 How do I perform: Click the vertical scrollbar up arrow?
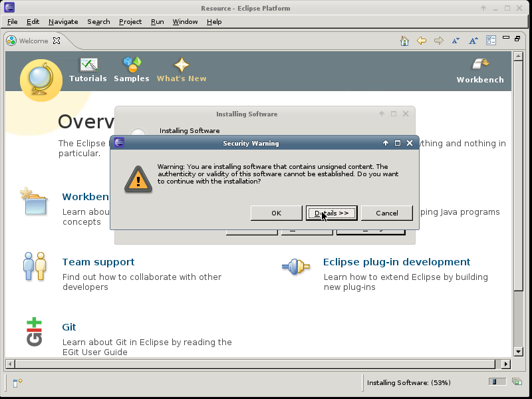(x=518, y=57)
